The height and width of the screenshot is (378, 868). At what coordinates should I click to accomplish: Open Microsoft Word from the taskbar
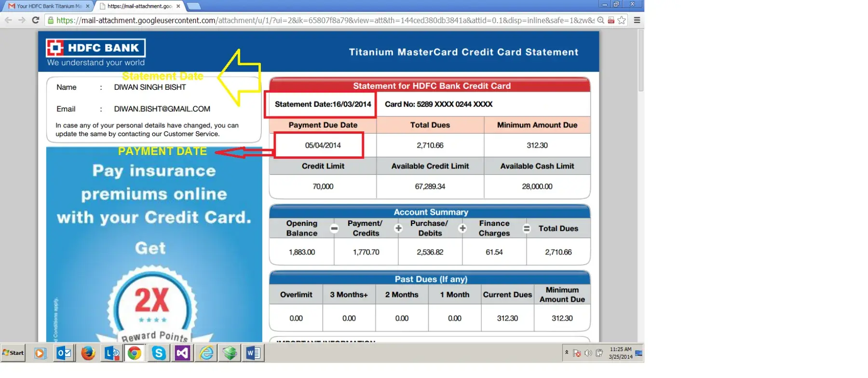[x=253, y=353]
